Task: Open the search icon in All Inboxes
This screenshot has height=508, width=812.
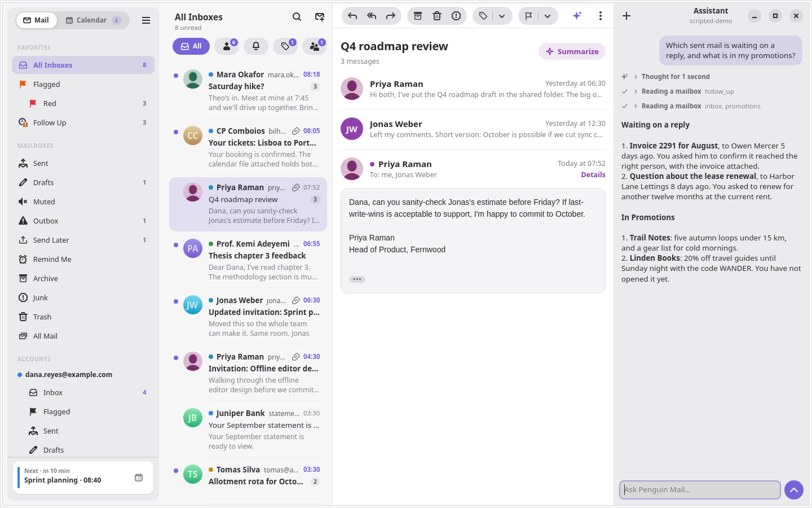Action: [297, 17]
